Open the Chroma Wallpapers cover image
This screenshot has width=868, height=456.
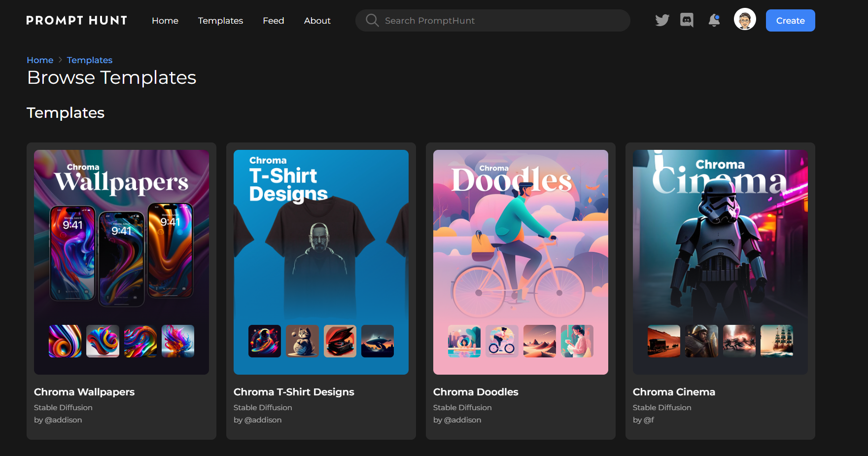point(121,262)
